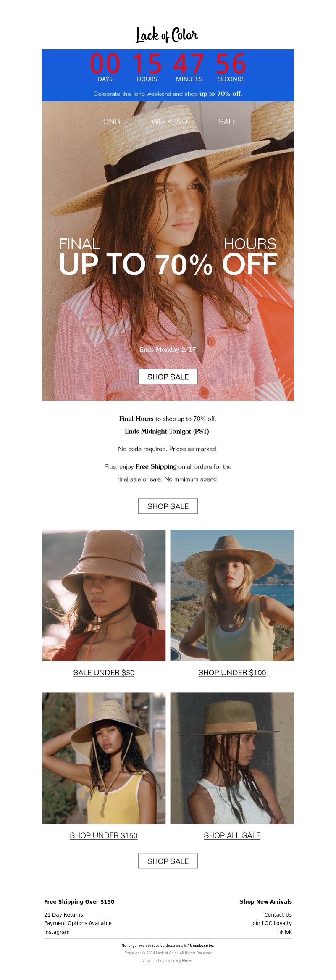Open the olive fedora hat photo
The width and height of the screenshot is (336, 980).
[232, 758]
